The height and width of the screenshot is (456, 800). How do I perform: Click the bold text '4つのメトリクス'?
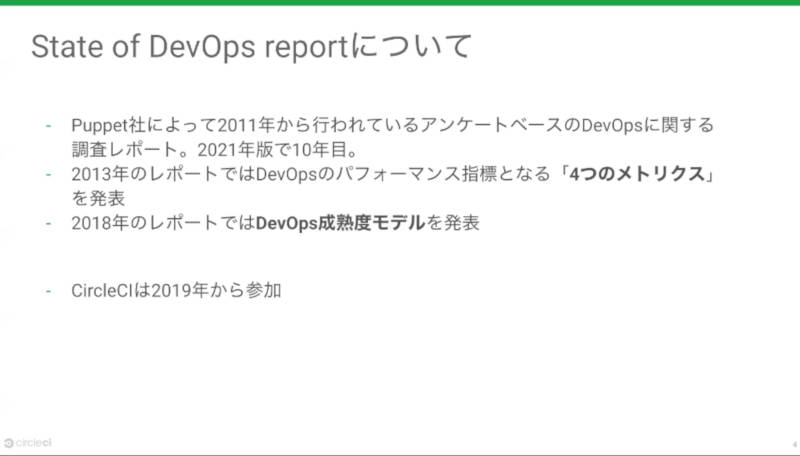(637, 174)
